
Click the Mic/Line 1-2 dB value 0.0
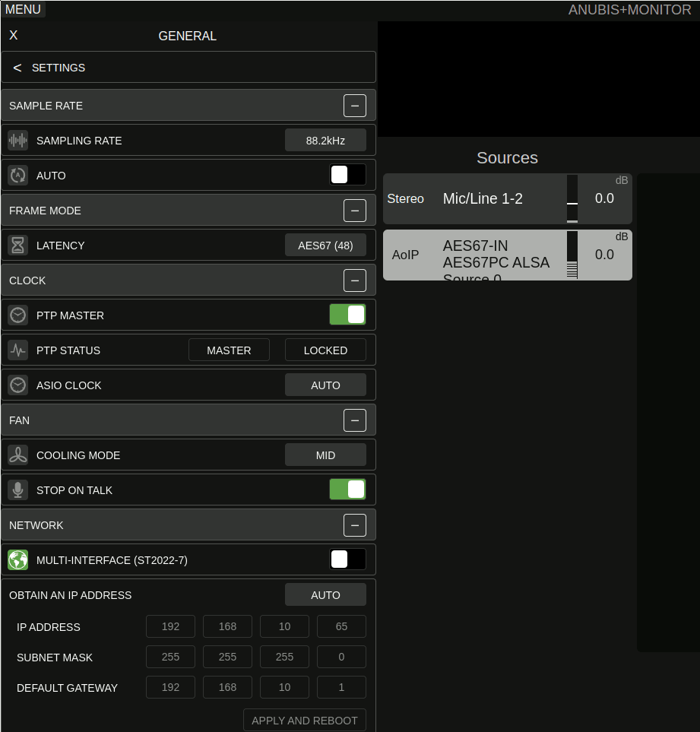(604, 198)
